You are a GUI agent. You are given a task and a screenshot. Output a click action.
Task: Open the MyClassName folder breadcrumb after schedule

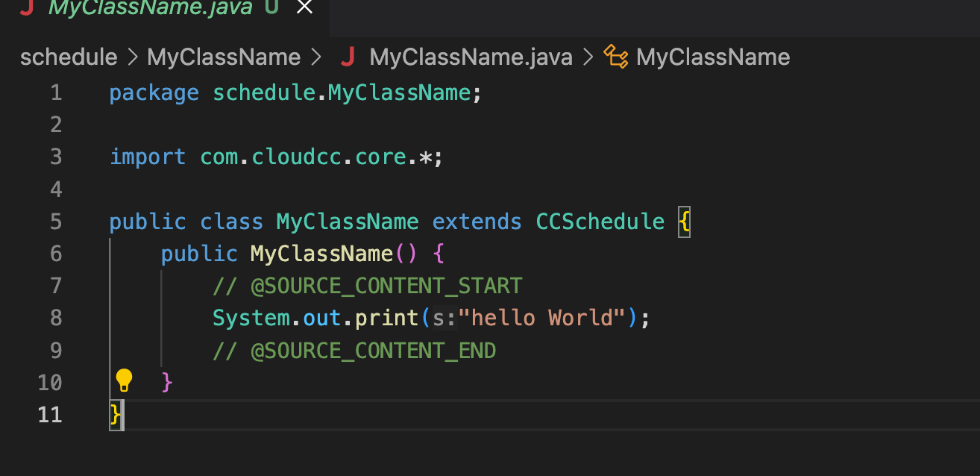tap(224, 57)
